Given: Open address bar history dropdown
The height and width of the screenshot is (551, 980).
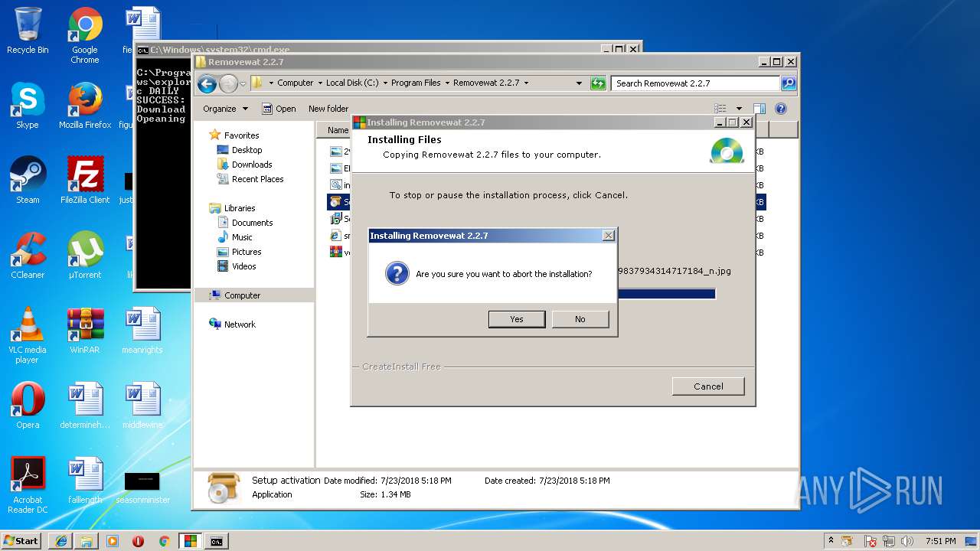Looking at the screenshot, I should [x=579, y=83].
